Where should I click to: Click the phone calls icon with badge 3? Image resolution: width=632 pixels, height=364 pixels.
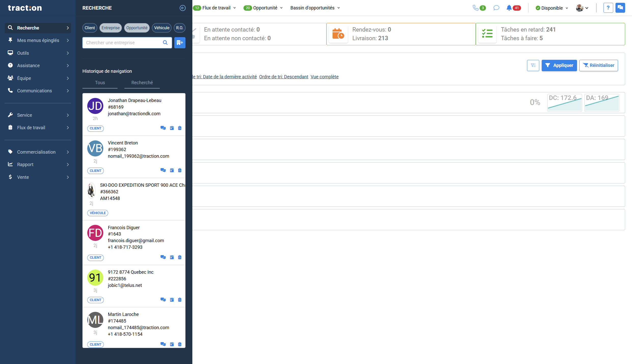(x=475, y=8)
